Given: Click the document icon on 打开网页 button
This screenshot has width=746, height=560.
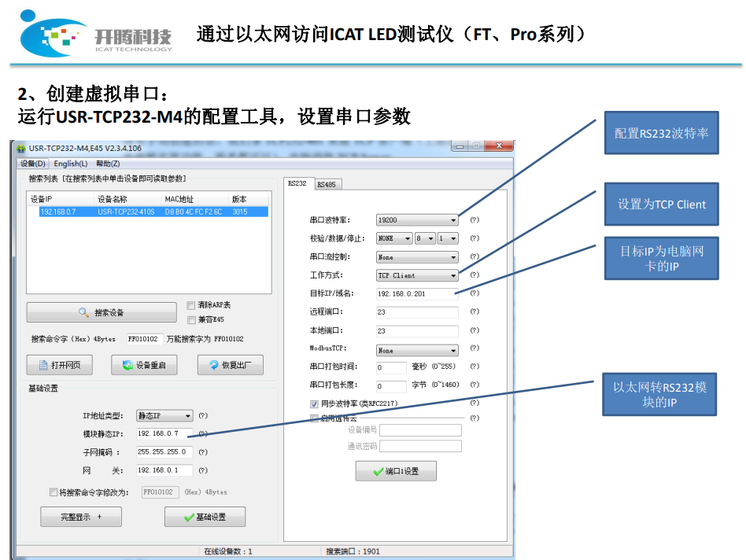Looking at the screenshot, I should (x=44, y=363).
